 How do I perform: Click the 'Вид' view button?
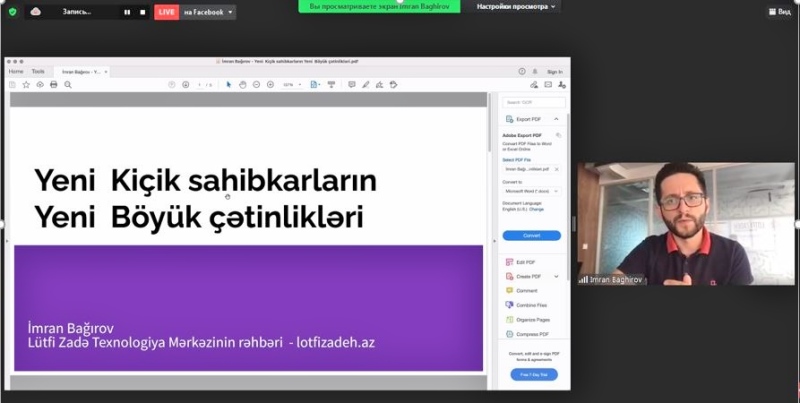pyautogui.click(x=780, y=12)
